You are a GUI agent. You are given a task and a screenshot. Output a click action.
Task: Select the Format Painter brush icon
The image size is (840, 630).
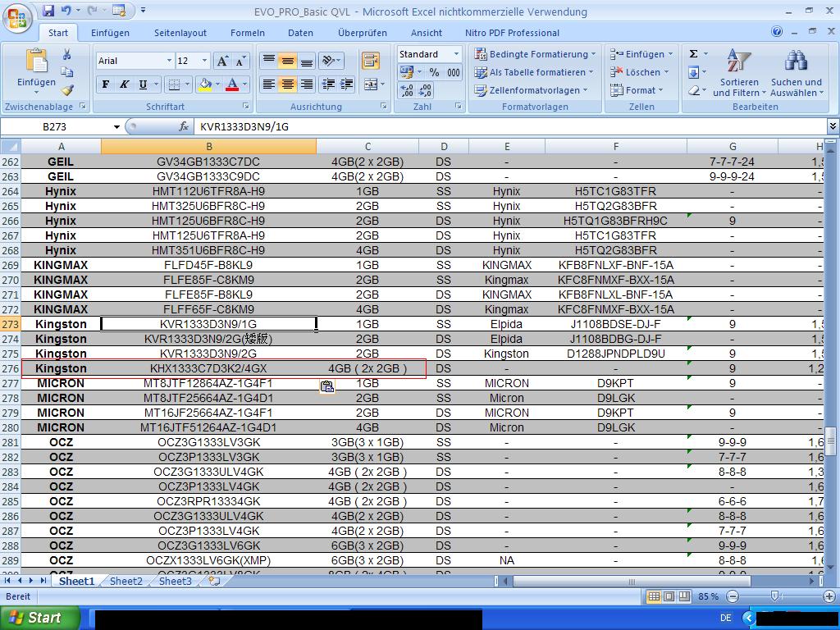click(x=67, y=90)
